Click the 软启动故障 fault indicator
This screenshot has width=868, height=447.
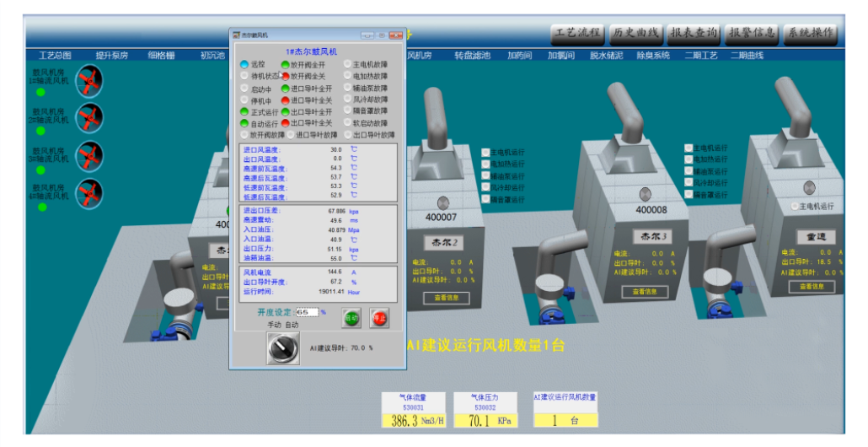pos(348,122)
